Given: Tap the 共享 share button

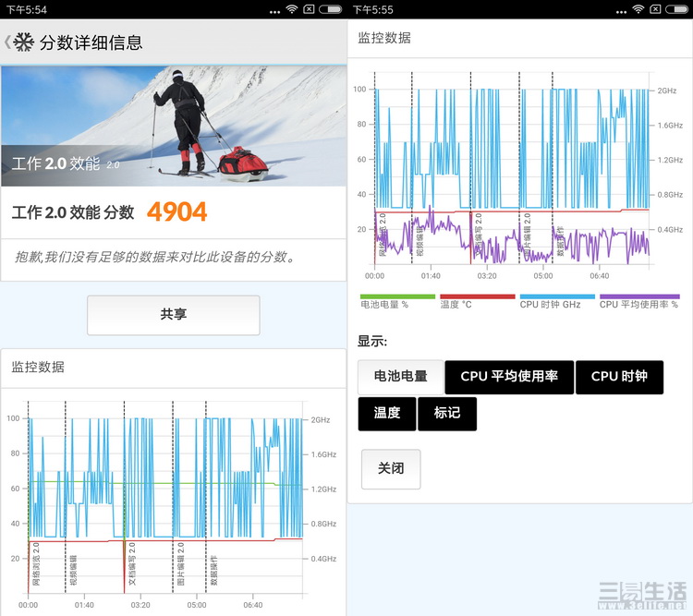Looking at the screenshot, I should point(174,315).
